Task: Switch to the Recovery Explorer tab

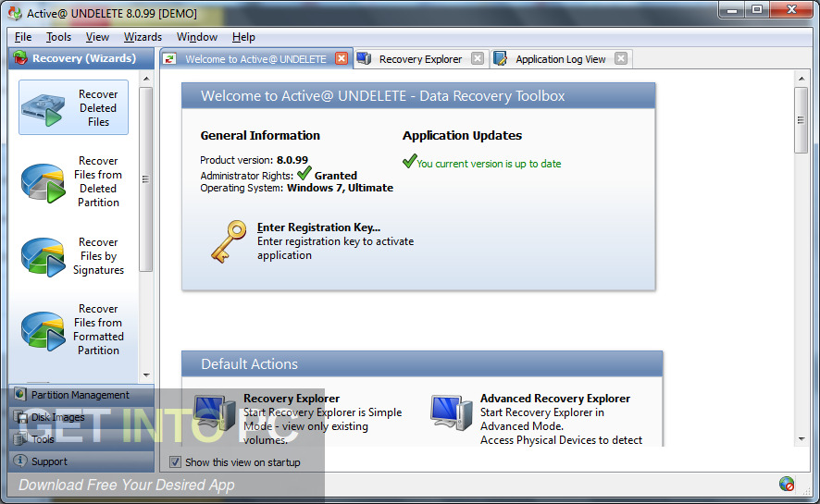Action: coord(421,58)
